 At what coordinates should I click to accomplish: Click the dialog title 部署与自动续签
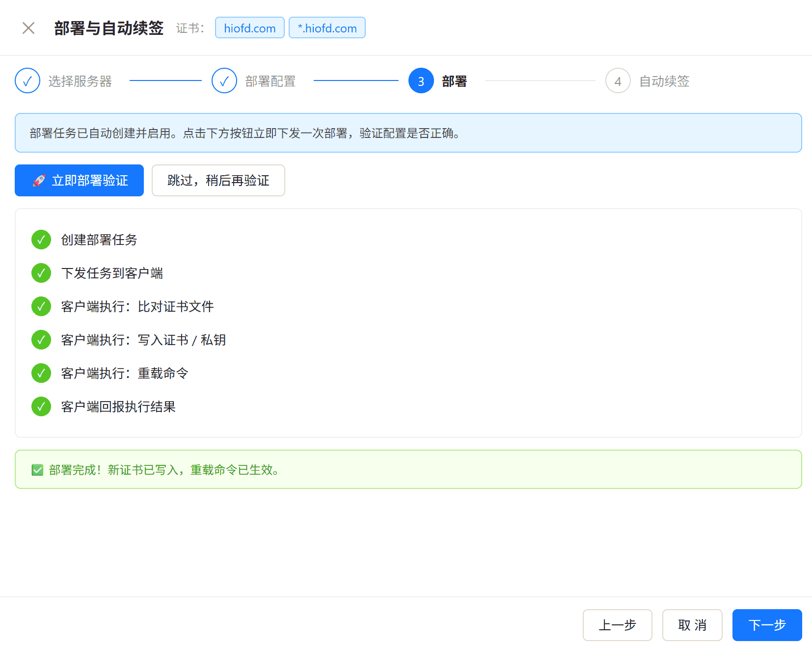[109, 28]
